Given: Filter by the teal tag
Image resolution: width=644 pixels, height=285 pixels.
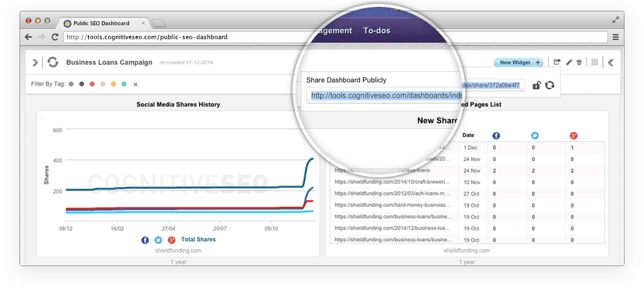Looking at the screenshot, I should 124,84.
